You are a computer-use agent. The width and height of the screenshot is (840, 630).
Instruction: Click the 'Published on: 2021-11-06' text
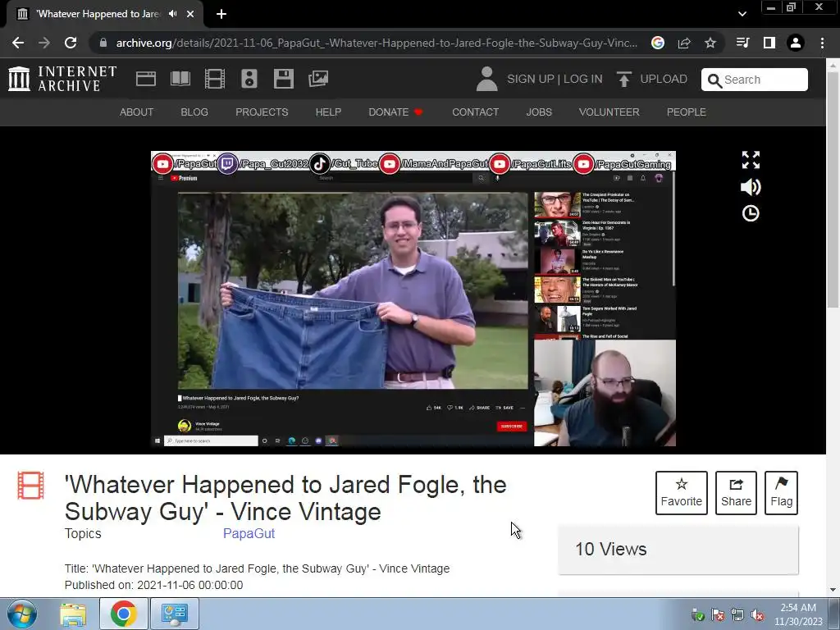pyautogui.click(x=153, y=585)
